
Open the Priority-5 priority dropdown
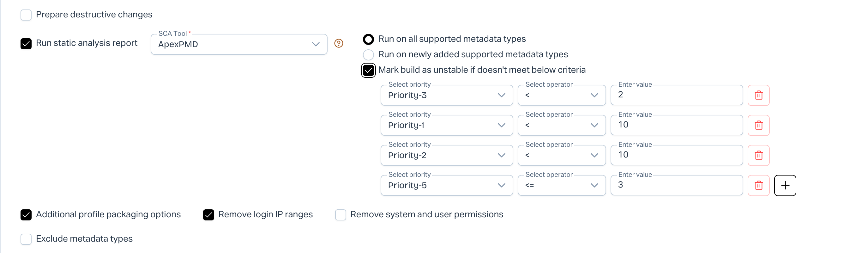coord(446,185)
